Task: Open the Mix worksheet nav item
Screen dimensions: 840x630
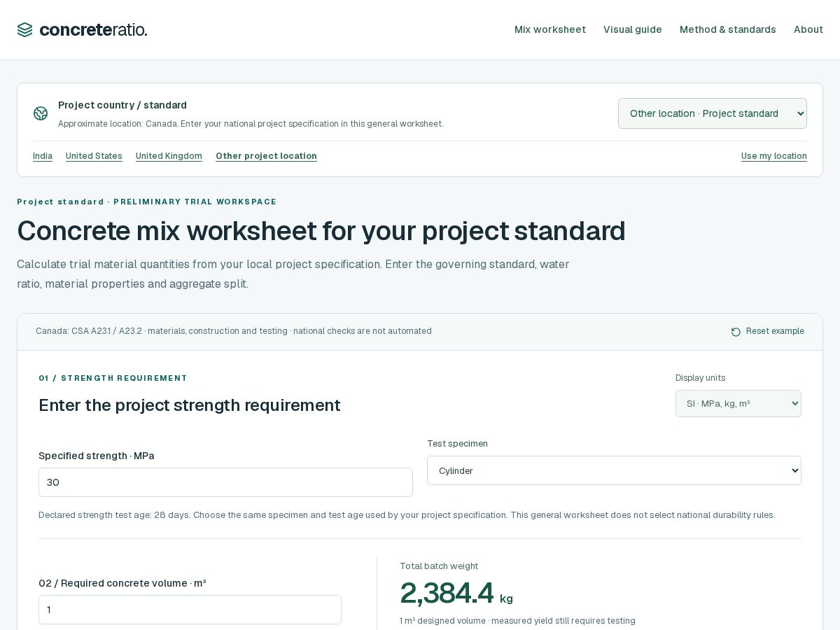Action: coord(550,29)
